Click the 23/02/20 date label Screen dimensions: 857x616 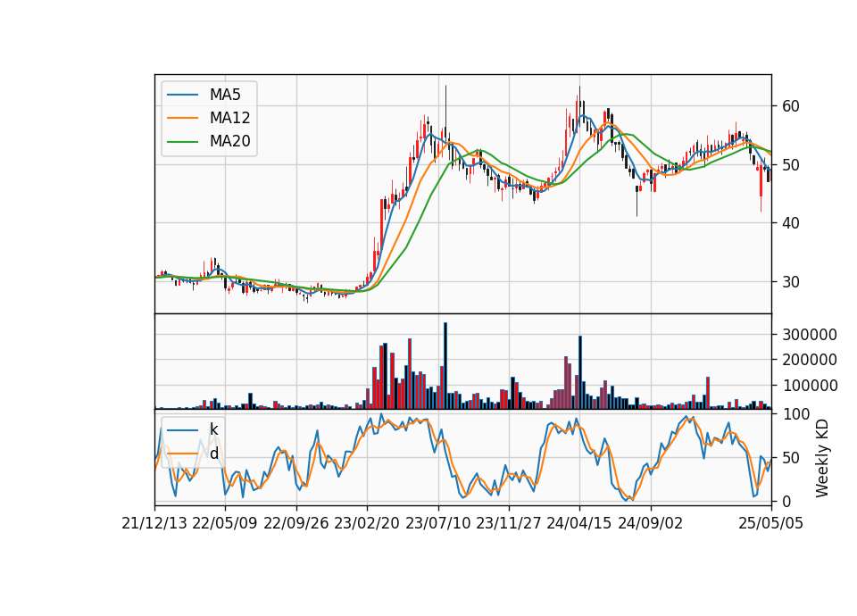pos(367,524)
